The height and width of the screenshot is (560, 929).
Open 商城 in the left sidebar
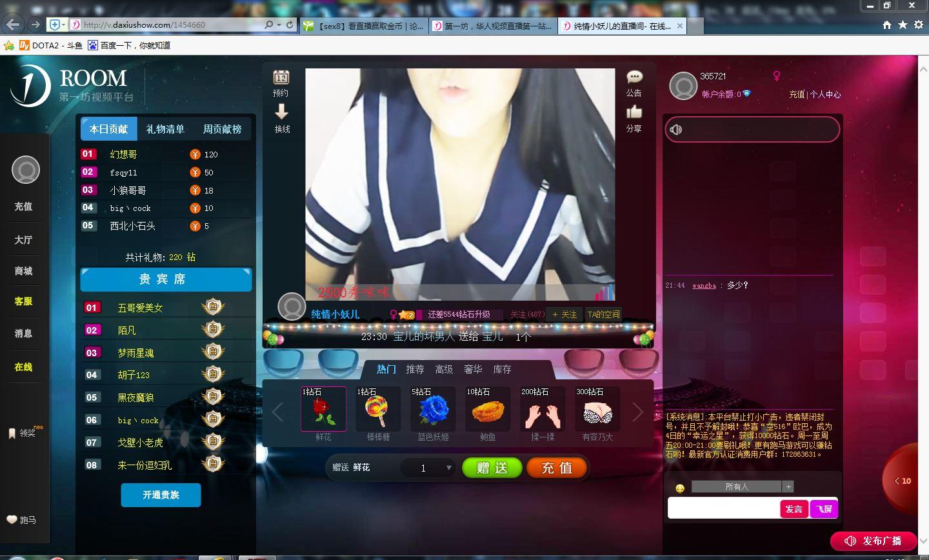click(x=23, y=271)
